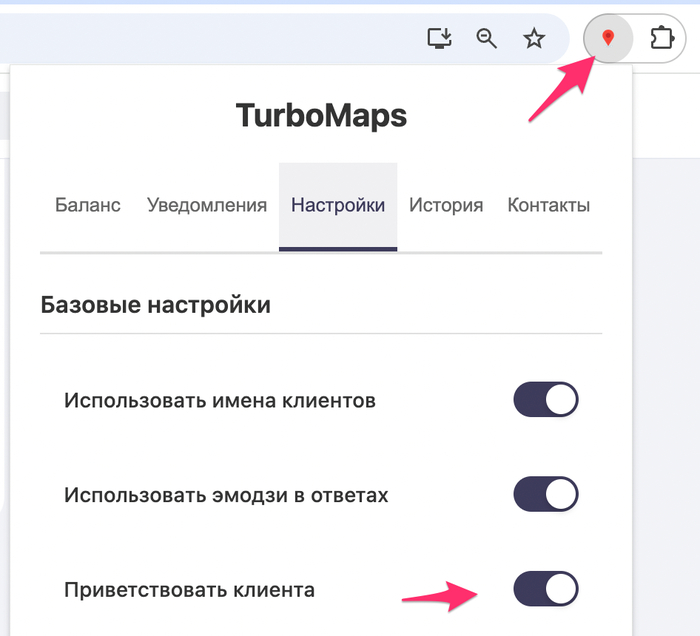
Task: Go to the История tab
Action: pos(446,205)
